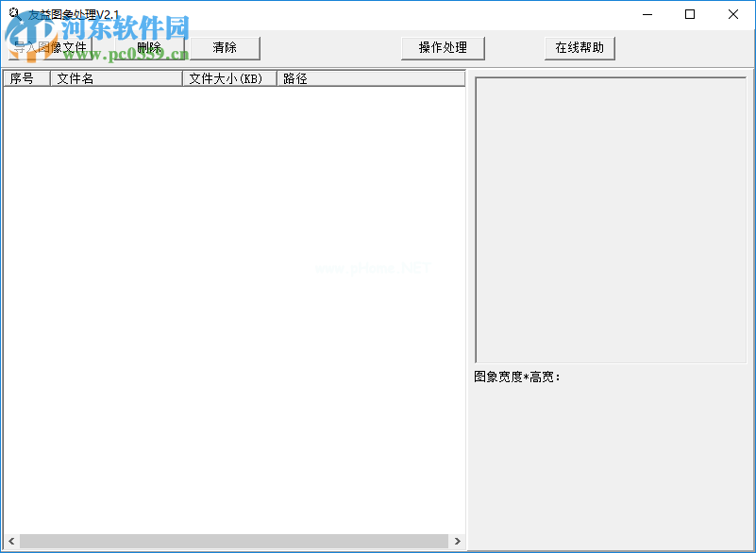Click the 删除 delete button
This screenshot has width=756, height=553.
click(149, 48)
